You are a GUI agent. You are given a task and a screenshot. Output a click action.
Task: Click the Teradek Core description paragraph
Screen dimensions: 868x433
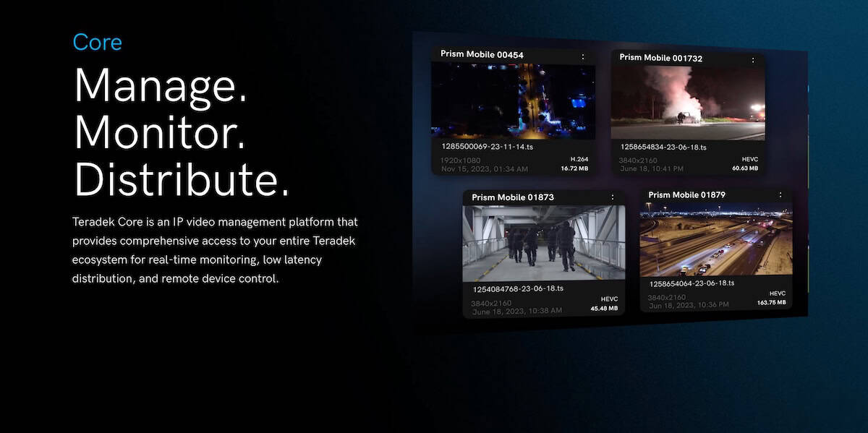coord(216,250)
